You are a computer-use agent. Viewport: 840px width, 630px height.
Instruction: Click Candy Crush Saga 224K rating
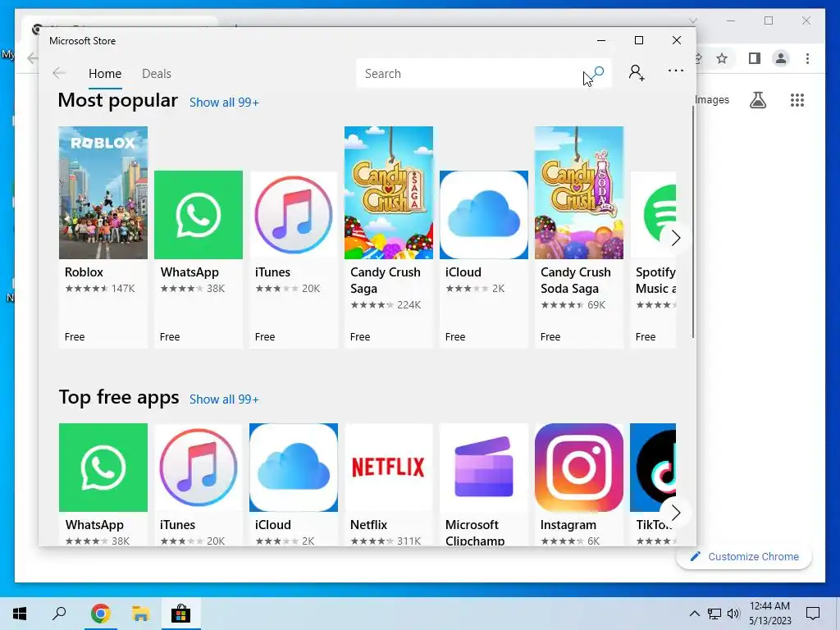click(x=386, y=305)
